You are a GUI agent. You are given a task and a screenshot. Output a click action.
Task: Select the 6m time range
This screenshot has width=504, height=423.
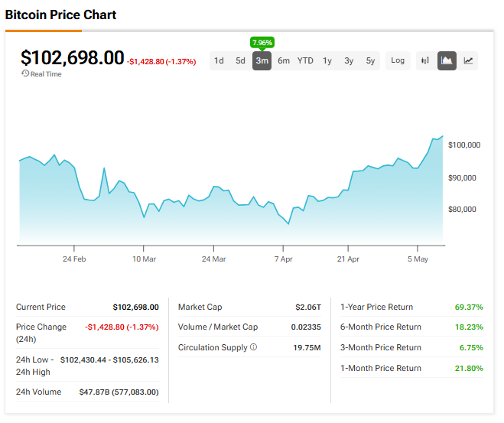click(x=284, y=60)
